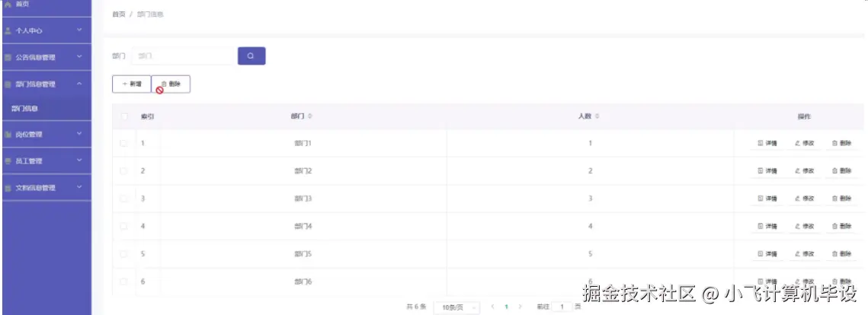
Task: Click the 新增 add button
Action: click(x=132, y=84)
